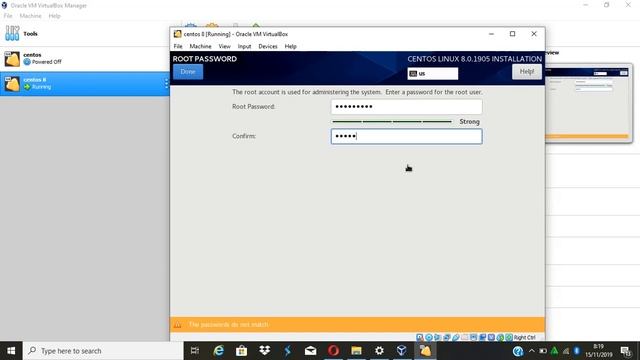Viewport: 640px width, 360px height.
Task: Click the Right Ctrl host key indicator
Action: tap(524, 338)
